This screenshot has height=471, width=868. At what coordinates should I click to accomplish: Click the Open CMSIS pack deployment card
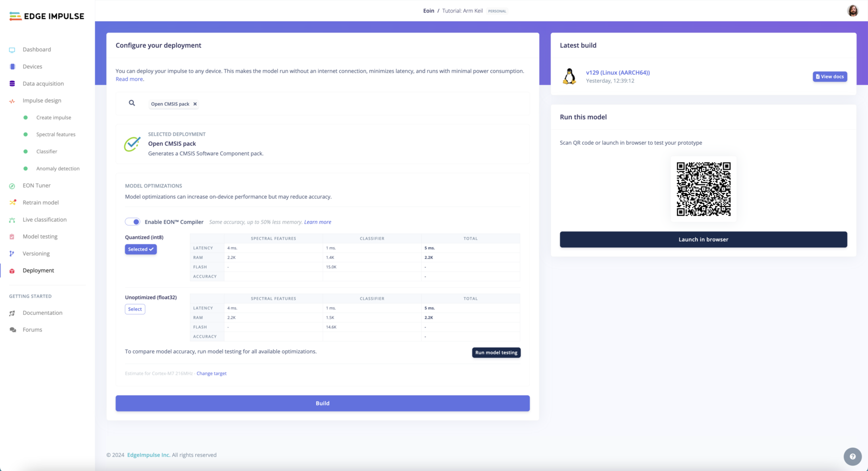[x=323, y=144]
